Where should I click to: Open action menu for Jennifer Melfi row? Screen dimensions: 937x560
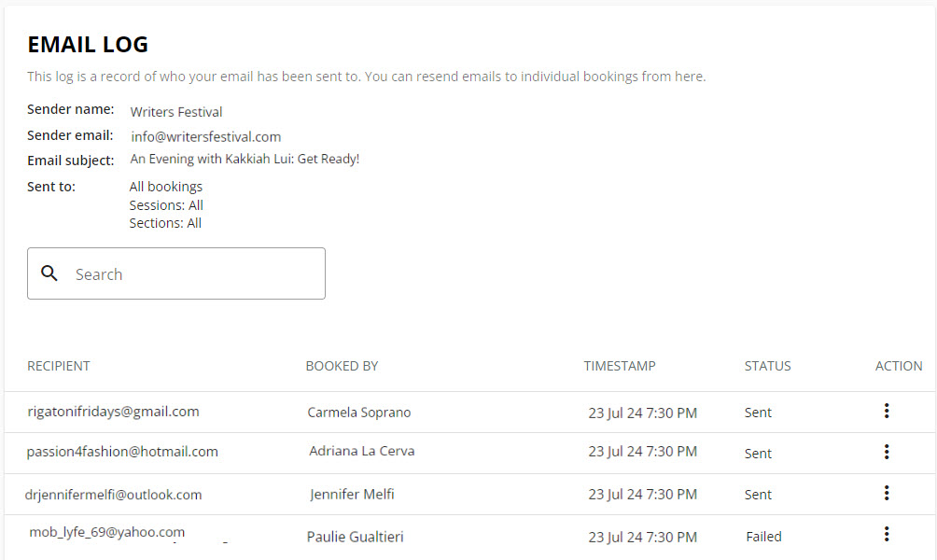[887, 493]
